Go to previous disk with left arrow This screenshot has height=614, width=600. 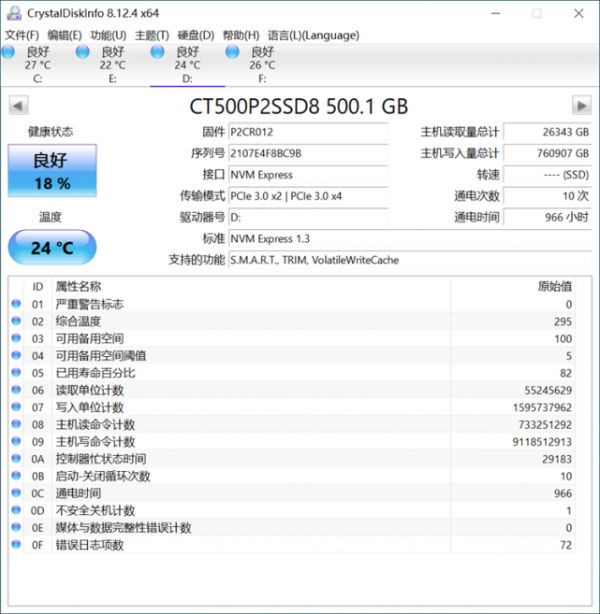(18, 105)
